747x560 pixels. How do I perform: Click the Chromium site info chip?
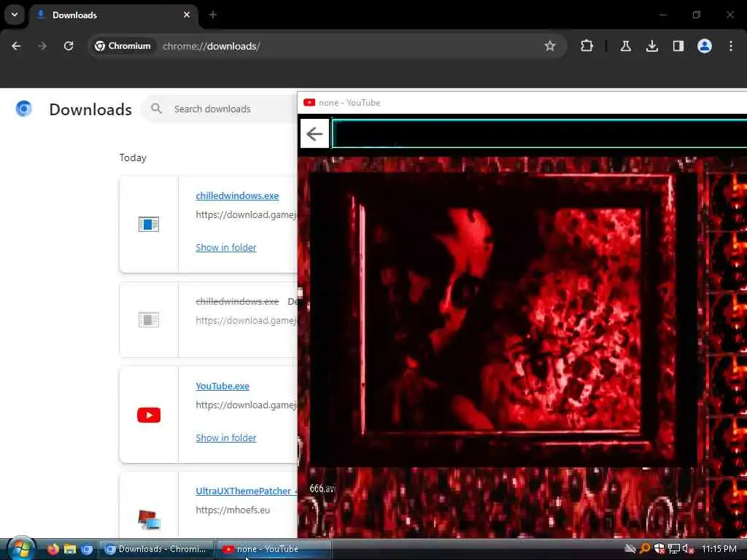click(123, 46)
